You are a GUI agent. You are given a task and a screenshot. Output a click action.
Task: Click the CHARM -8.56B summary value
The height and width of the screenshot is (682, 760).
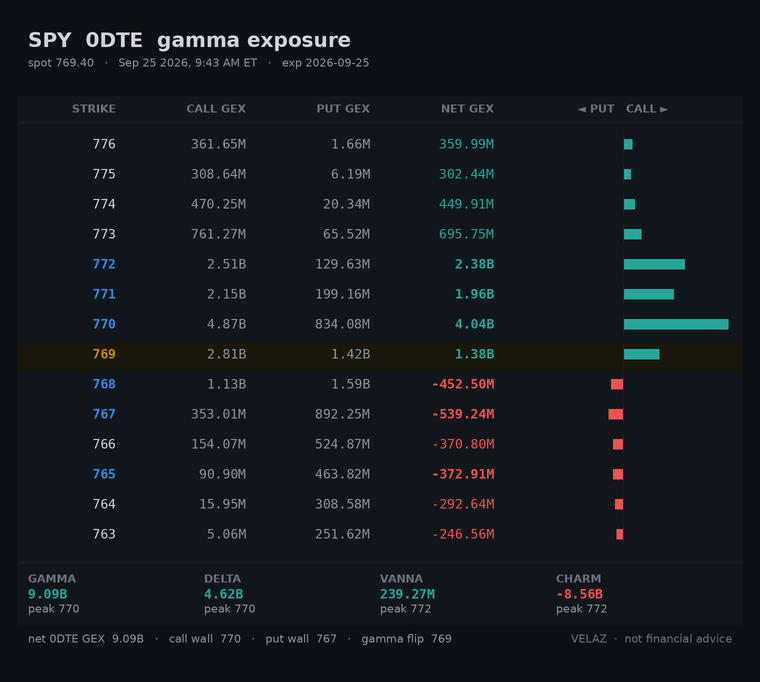tap(579, 594)
